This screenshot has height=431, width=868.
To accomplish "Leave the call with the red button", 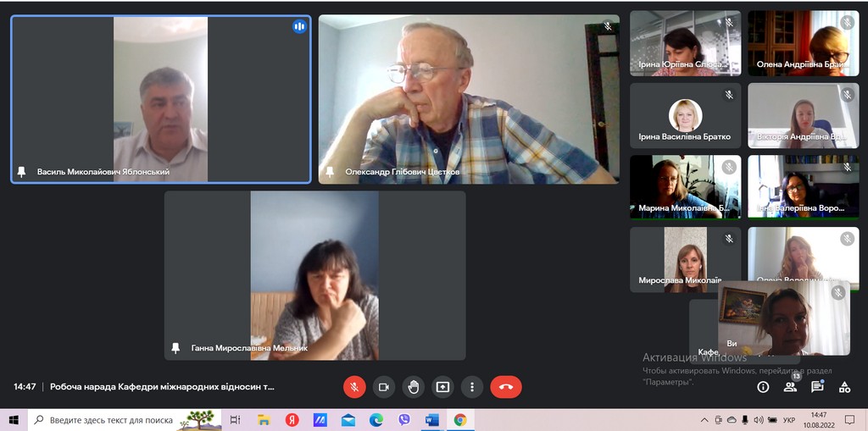I will [x=506, y=387].
